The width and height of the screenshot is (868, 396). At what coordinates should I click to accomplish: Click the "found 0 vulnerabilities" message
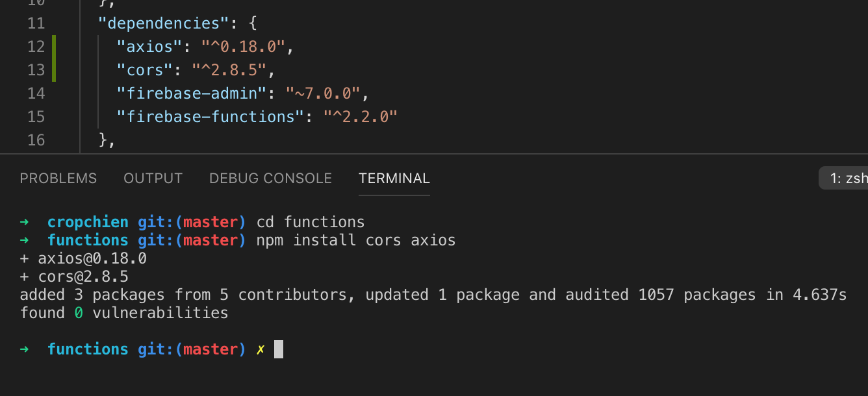click(x=123, y=312)
